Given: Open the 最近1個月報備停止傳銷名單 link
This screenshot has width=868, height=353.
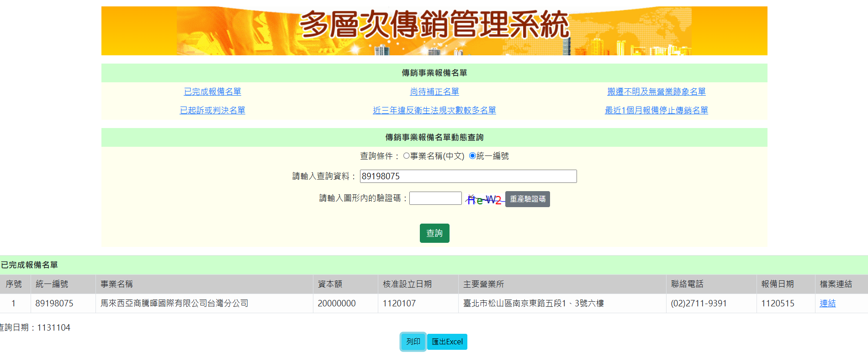Looking at the screenshot, I should pos(656,110).
